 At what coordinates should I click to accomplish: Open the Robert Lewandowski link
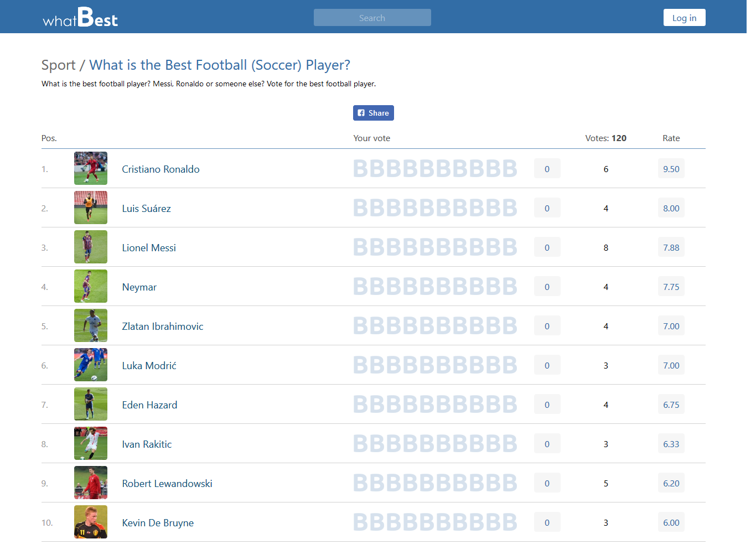point(167,484)
